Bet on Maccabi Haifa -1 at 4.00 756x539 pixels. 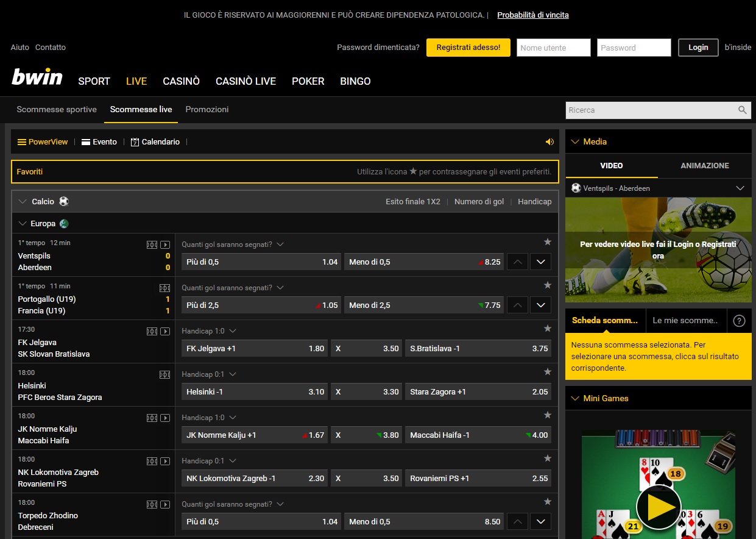(x=478, y=435)
